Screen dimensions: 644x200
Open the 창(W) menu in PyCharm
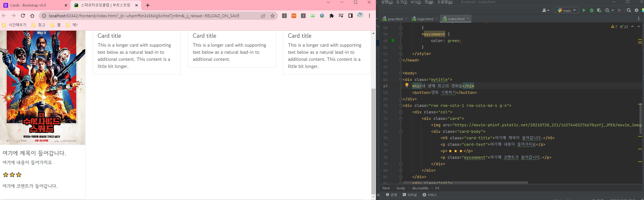coord(429,2)
